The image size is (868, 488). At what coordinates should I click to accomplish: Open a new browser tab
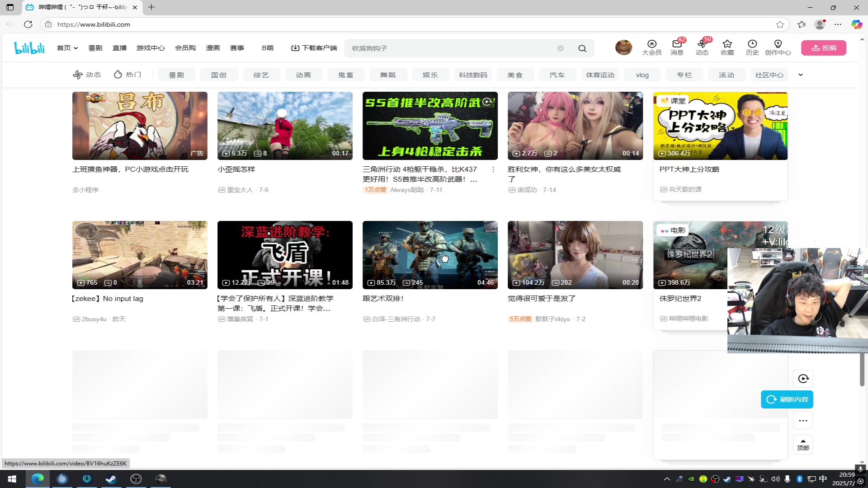151,7
